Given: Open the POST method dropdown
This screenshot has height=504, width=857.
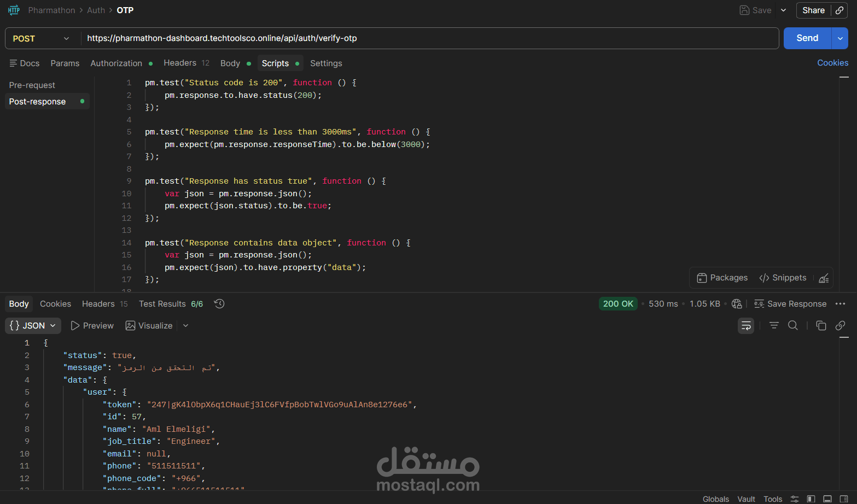Looking at the screenshot, I should pyautogui.click(x=42, y=38).
